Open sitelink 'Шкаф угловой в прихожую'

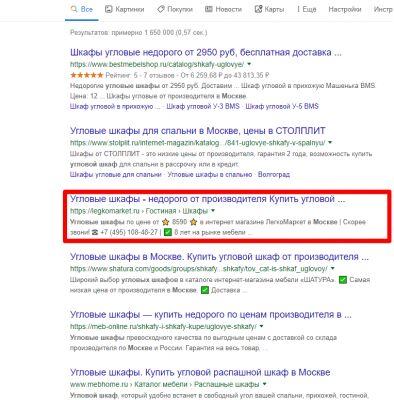click(115, 106)
